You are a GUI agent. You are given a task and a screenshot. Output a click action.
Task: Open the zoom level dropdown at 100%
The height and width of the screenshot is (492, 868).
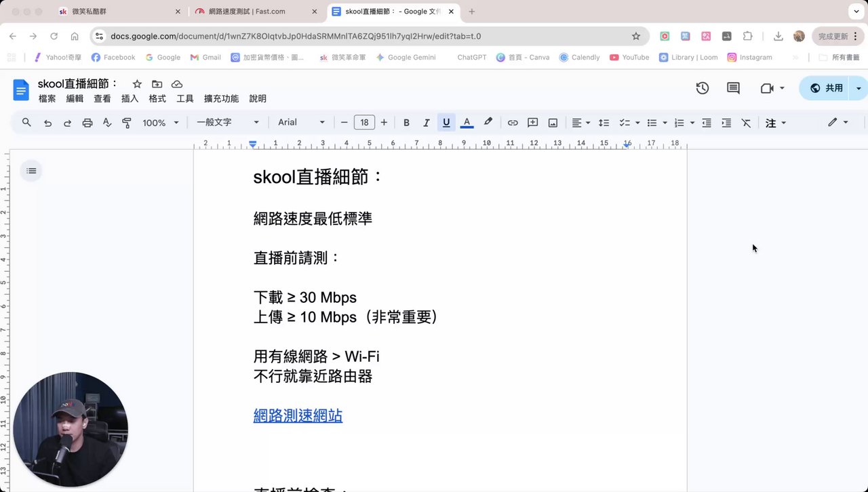160,123
